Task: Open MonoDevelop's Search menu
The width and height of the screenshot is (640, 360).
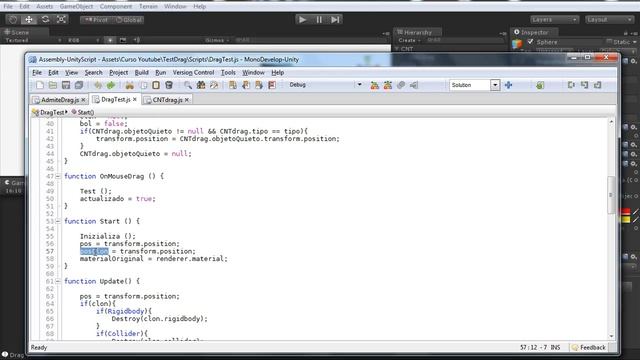Action: [93, 73]
